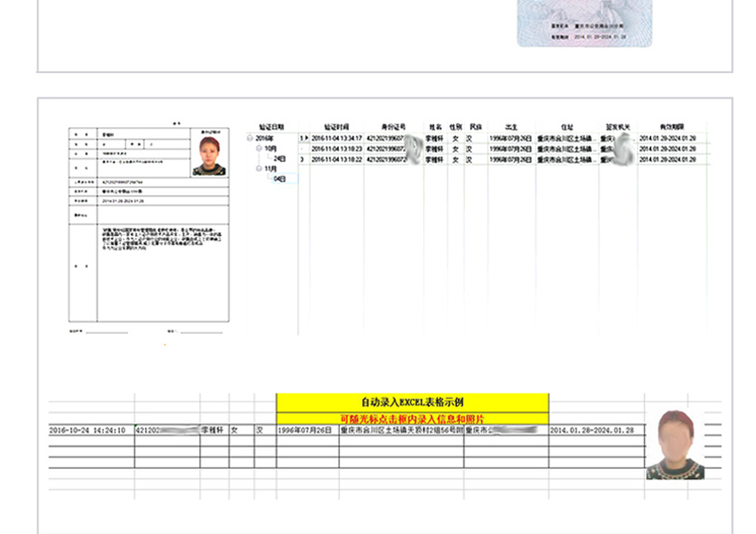Select the 04日 date in the tree
This screenshot has height=534, width=756.
tap(279, 179)
